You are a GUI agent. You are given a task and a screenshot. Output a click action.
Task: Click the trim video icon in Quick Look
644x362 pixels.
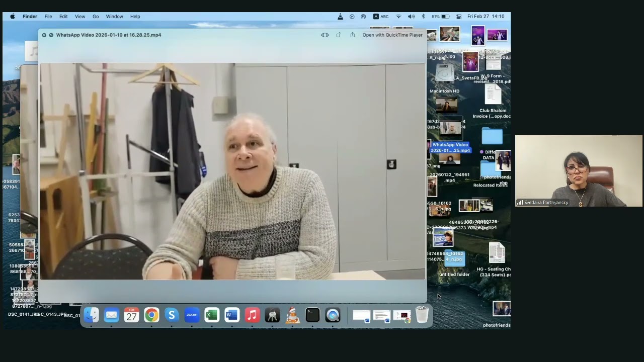[325, 35]
